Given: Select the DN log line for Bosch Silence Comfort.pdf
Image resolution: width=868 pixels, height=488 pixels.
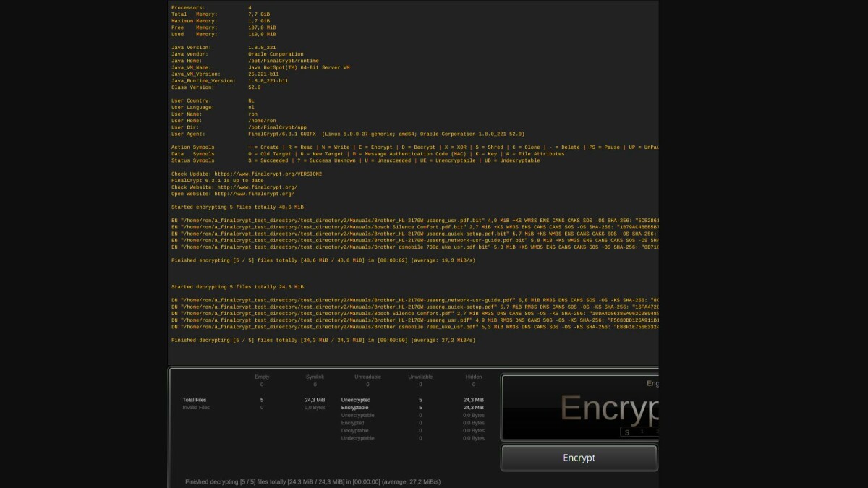Looking at the screenshot, I should (x=414, y=313).
